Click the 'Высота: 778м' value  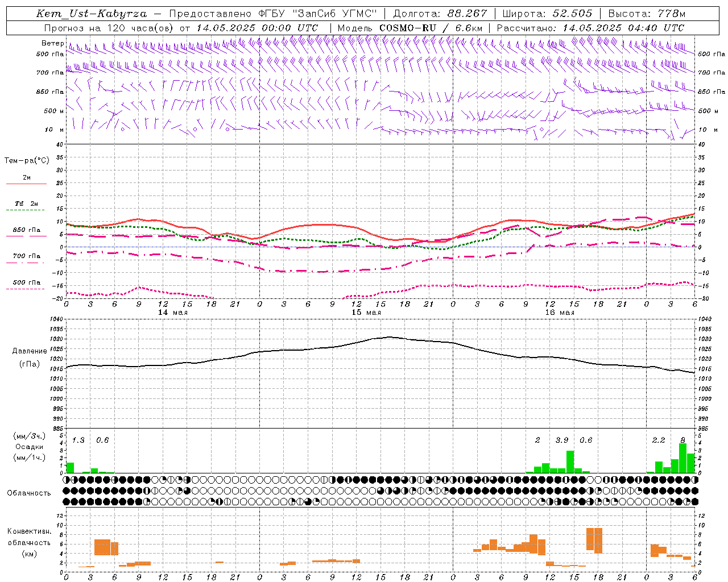[647, 14]
